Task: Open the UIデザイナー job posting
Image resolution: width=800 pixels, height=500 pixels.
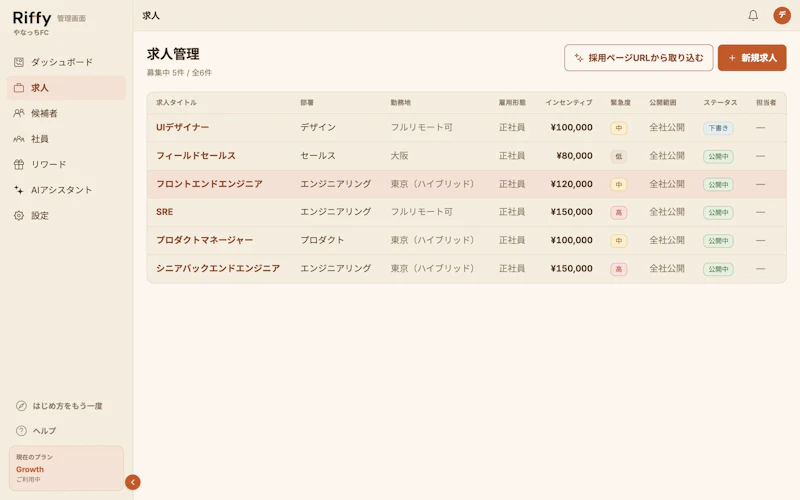Action: coord(182,128)
